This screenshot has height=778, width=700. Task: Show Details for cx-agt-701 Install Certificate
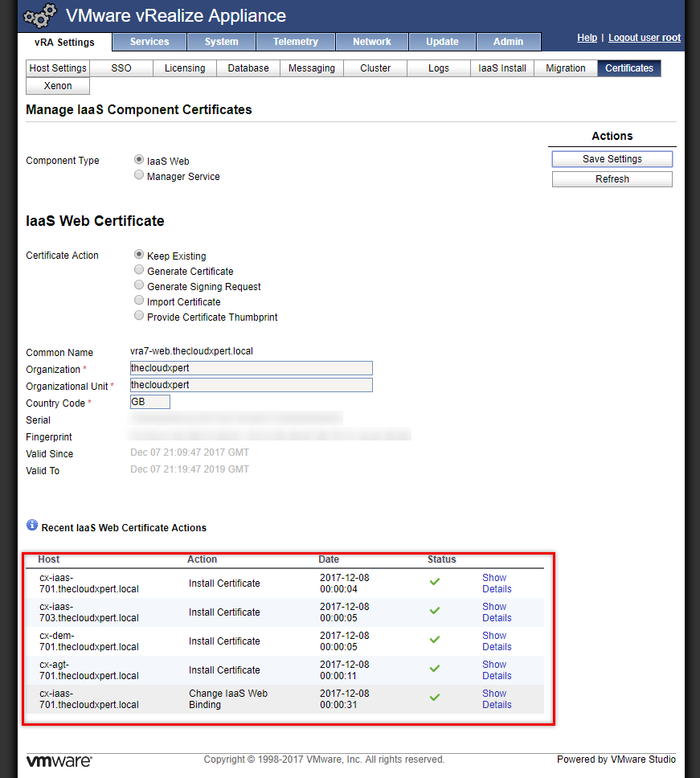click(x=496, y=670)
